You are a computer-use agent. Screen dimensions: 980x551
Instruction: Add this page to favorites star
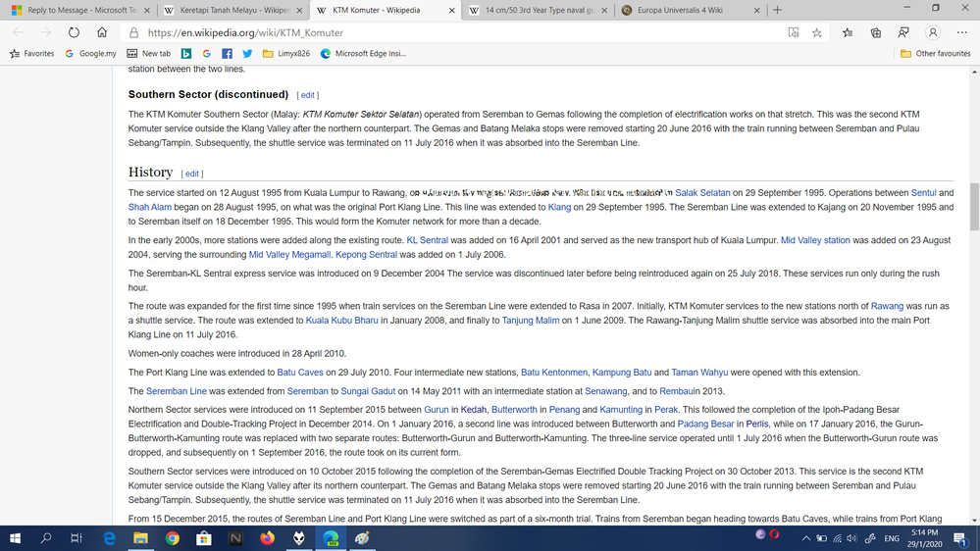(x=817, y=32)
